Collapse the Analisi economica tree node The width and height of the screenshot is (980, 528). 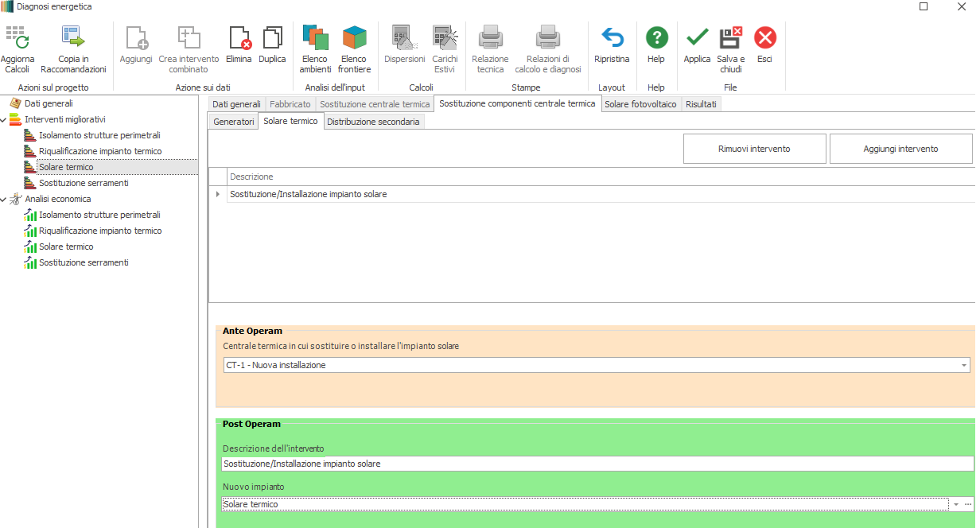click(4, 199)
